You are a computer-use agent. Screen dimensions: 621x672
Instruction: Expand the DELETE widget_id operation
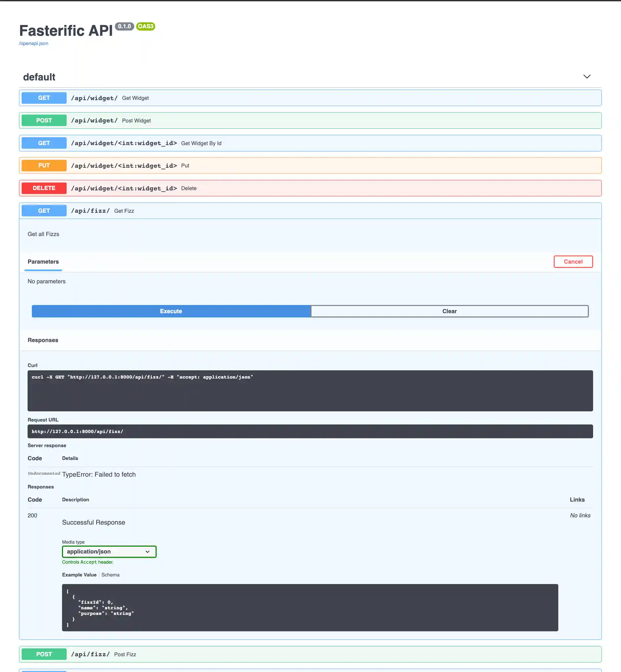[310, 188]
